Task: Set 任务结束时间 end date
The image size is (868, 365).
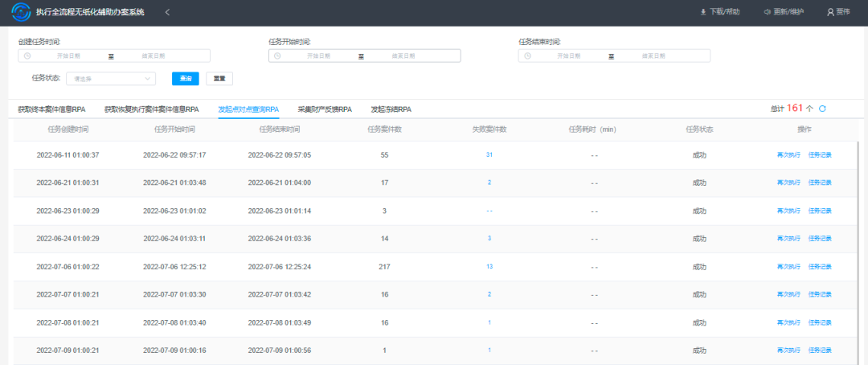Action: 653,55
